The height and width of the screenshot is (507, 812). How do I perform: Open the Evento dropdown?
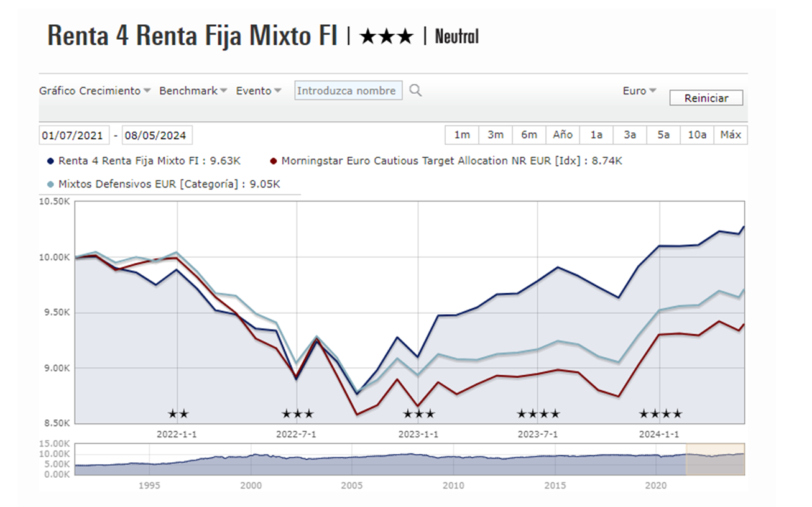tap(259, 91)
